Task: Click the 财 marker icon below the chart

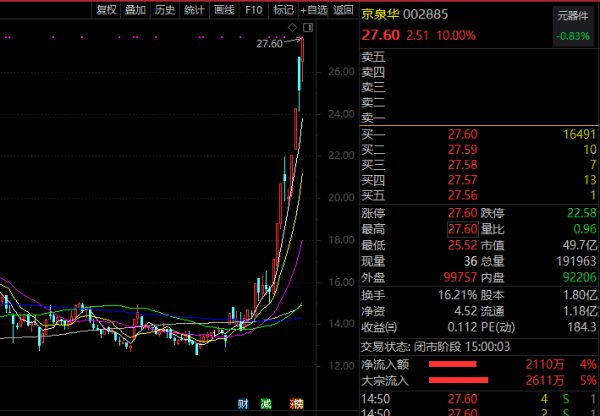Action: pos(242,403)
